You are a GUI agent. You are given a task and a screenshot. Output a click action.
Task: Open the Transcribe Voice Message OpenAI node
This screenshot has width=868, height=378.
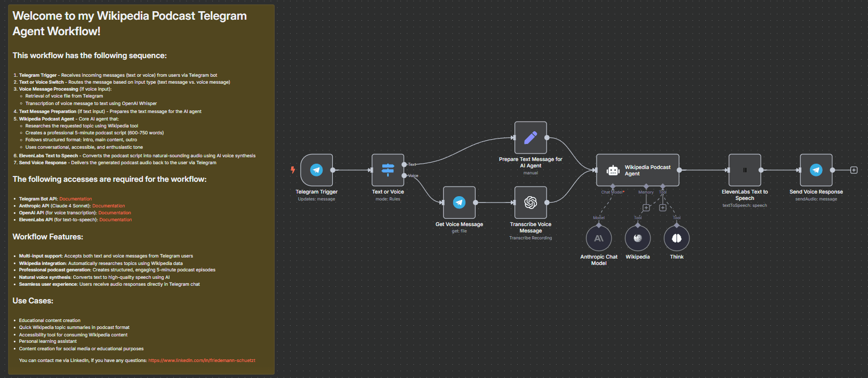[531, 203]
